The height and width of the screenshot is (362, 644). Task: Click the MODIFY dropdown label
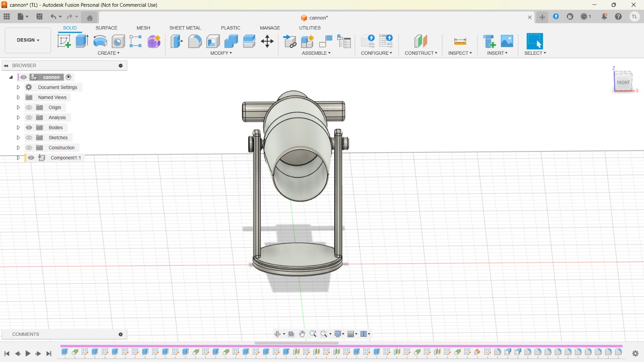click(x=221, y=53)
